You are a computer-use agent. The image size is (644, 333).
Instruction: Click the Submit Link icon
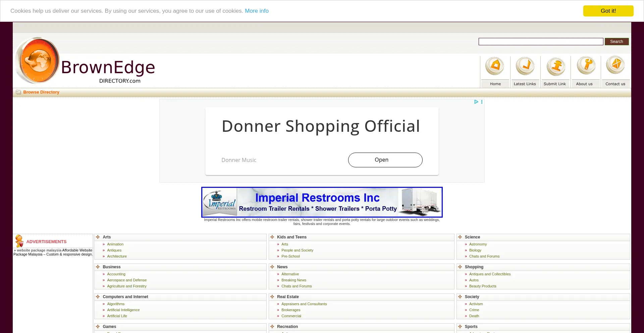(555, 66)
